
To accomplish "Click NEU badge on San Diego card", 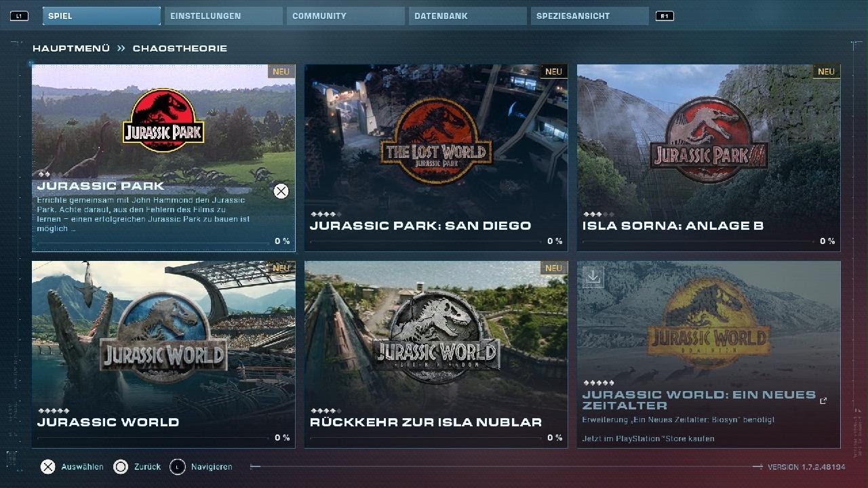I will pos(553,71).
